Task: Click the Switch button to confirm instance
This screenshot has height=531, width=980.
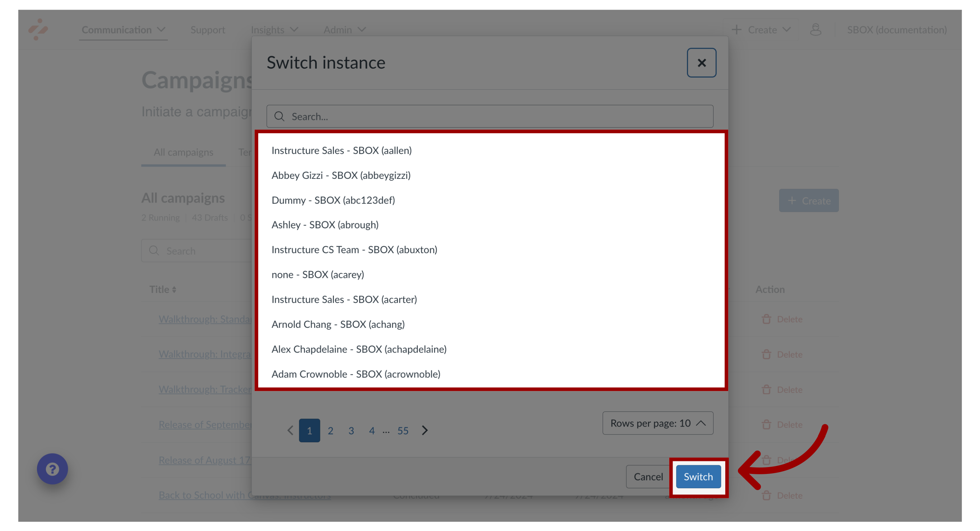Action: pyautogui.click(x=698, y=476)
